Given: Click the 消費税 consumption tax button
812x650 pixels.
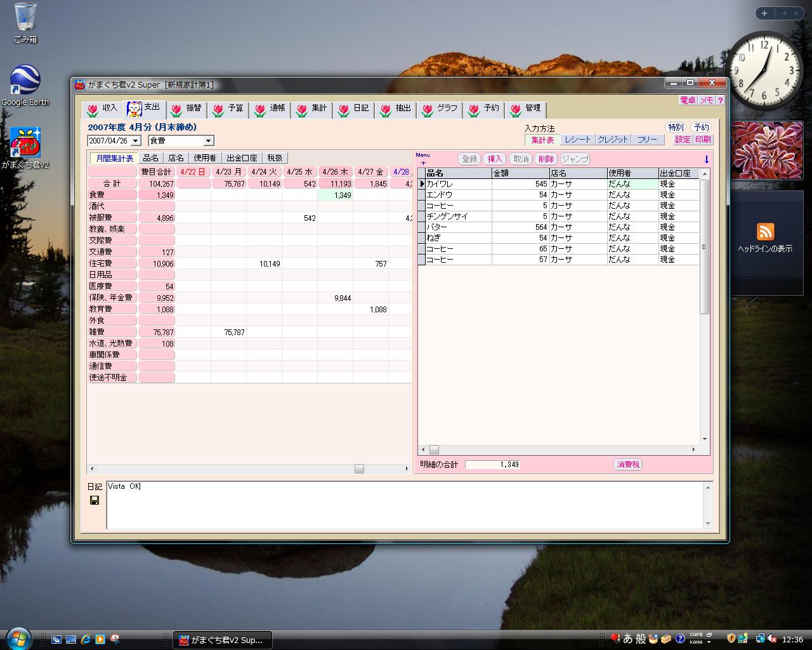Looking at the screenshot, I should 628,465.
